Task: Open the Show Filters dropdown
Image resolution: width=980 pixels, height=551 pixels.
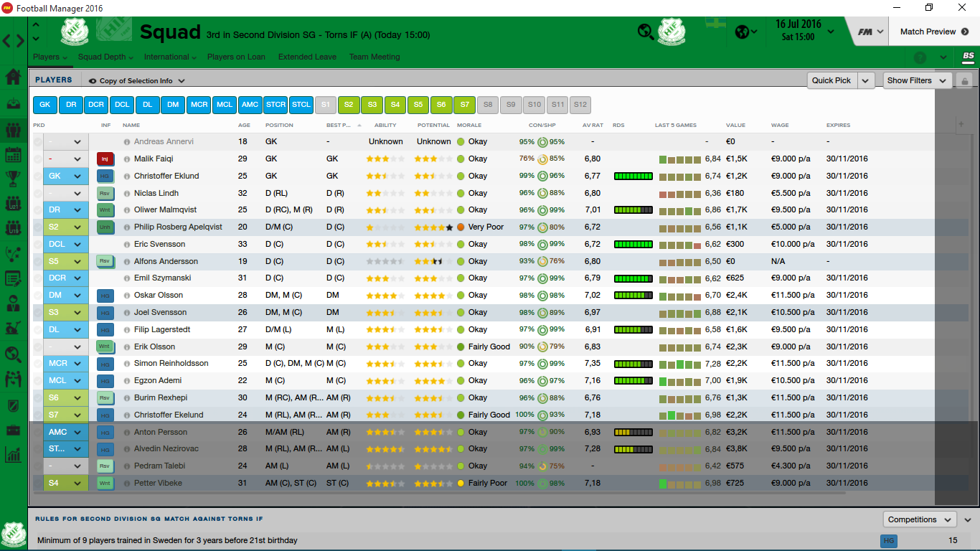Action: pos(918,80)
